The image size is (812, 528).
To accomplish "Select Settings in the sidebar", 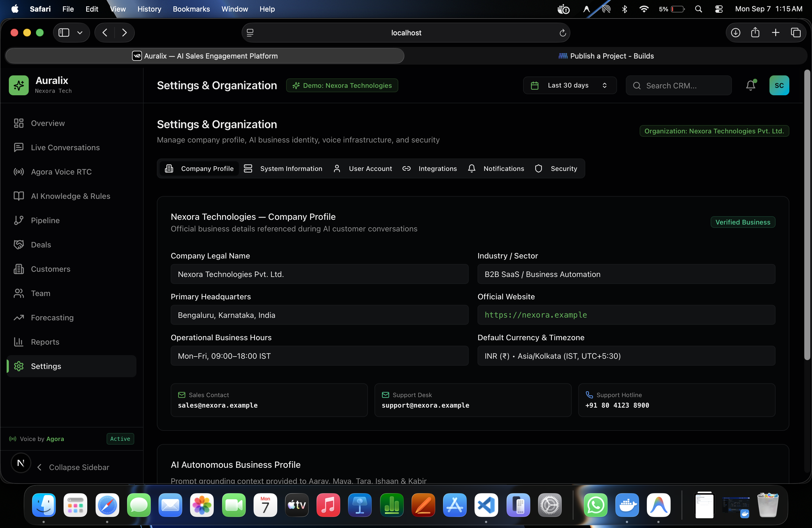I will click(71, 366).
